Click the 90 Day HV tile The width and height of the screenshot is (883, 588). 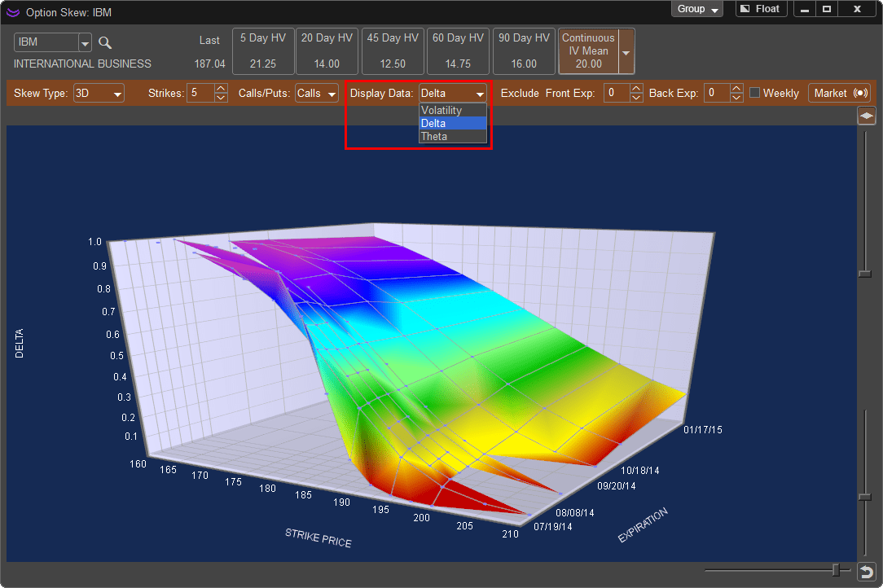coord(523,50)
